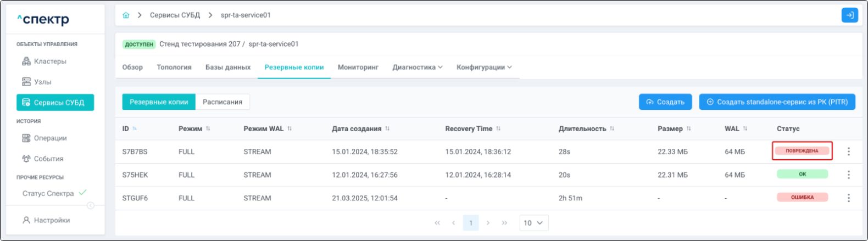This screenshot has height=241, width=868.
Task: Click the home icon in breadcrumb
Action: (x=126, y=15)
